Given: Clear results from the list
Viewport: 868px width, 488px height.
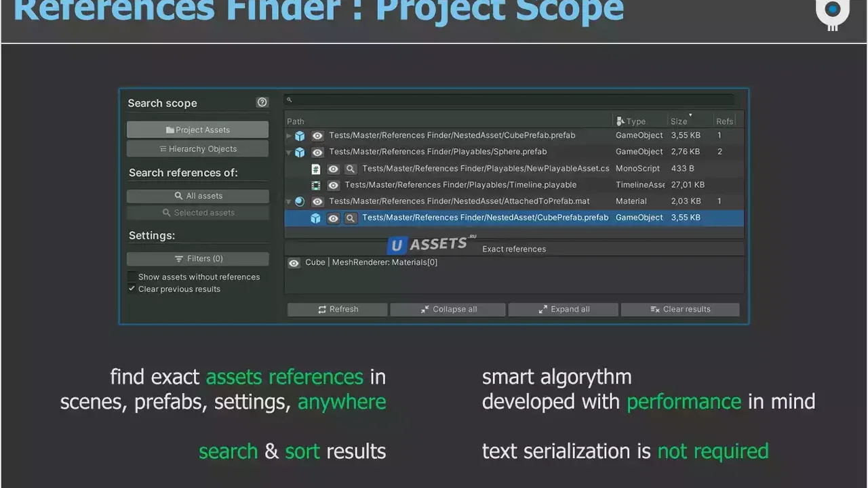Looking at the screenshot, I should point(680,309).
